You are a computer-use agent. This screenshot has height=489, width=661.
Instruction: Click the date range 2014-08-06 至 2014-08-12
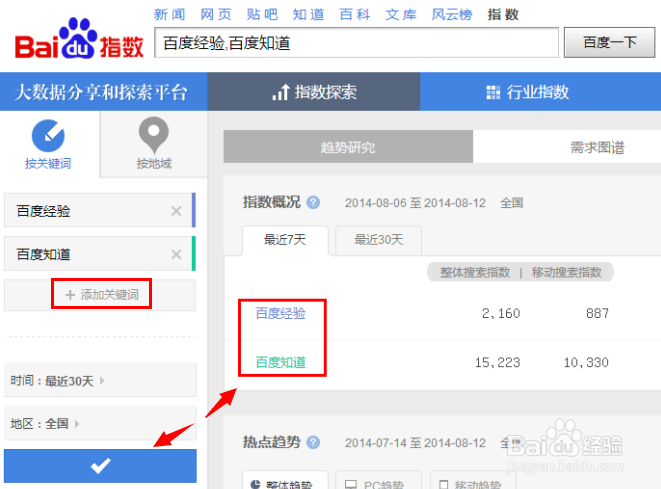click(x=415, y=203)
